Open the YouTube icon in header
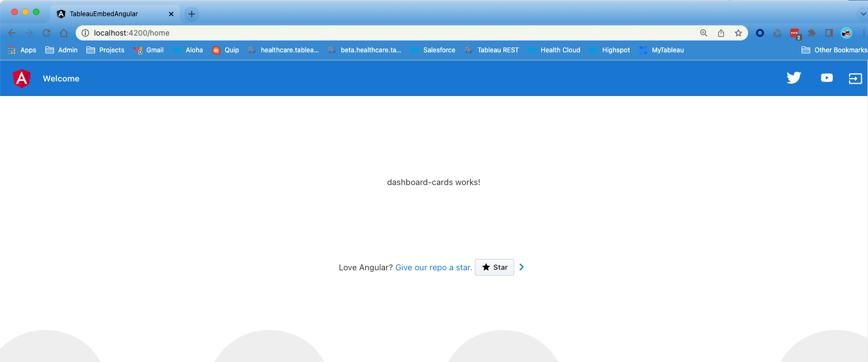868x362 pixels. 826,78
